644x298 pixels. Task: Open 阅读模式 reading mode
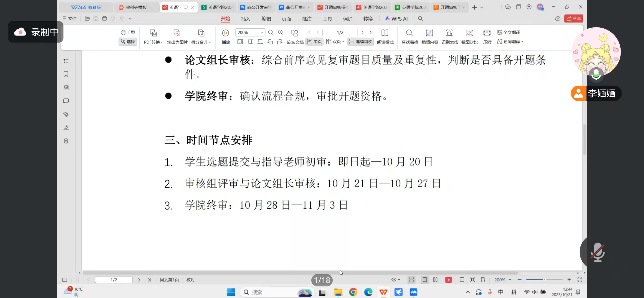385,36
